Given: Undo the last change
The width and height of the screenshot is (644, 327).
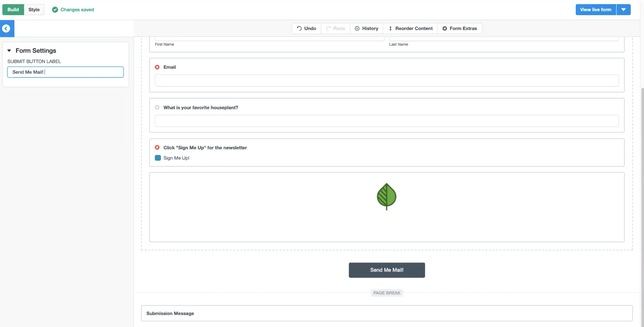Looking at the screenshot, I should (x=306, y=29).
